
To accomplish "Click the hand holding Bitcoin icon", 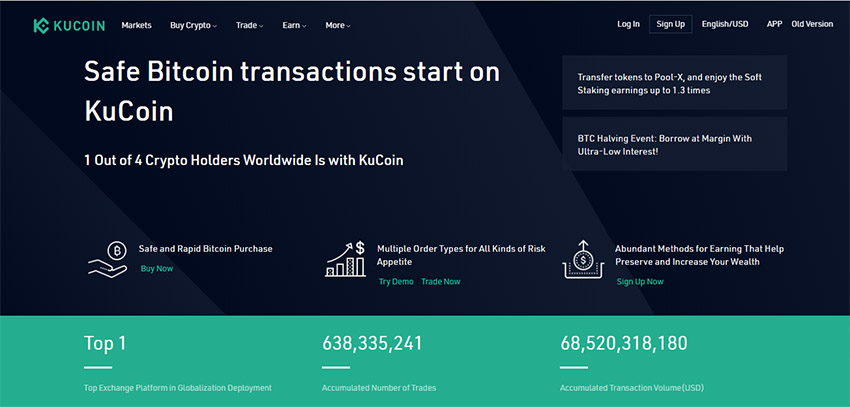I will (x=107, y=260).
